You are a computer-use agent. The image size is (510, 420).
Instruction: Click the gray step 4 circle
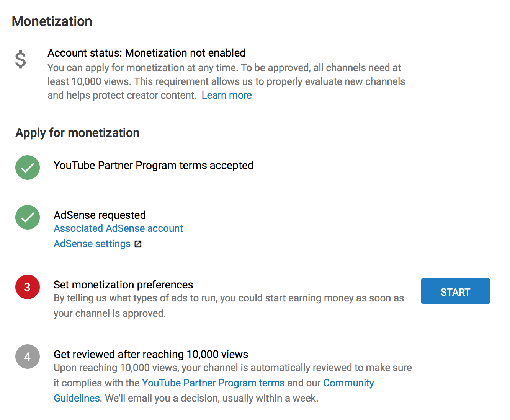28,357
